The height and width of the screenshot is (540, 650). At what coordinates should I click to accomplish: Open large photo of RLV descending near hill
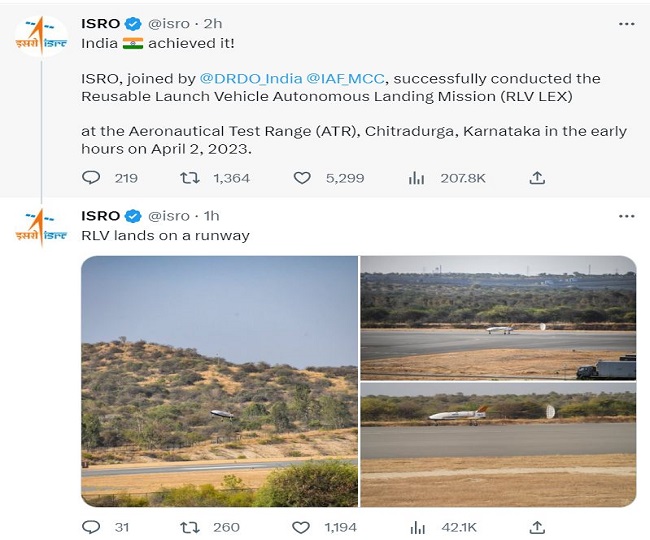[x=219, y=381]
